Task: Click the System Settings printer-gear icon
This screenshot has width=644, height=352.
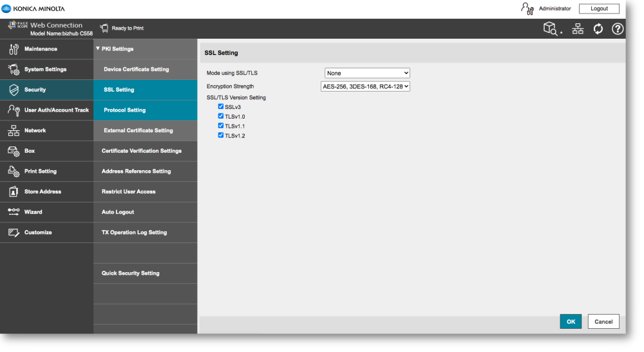Action: tap(14, 70)
